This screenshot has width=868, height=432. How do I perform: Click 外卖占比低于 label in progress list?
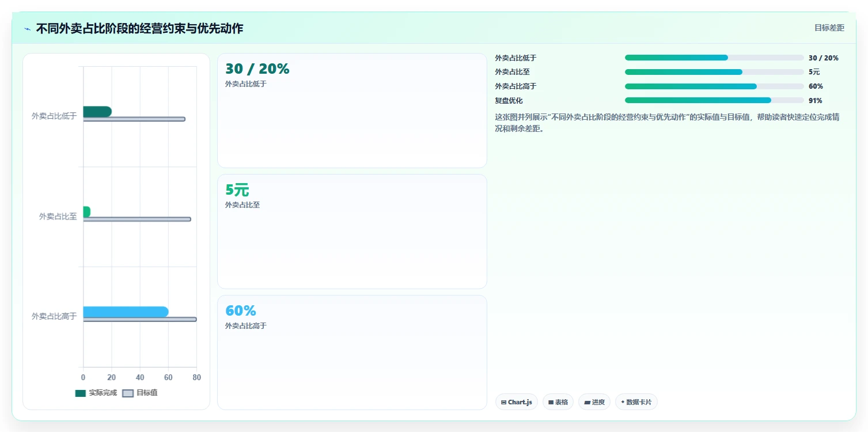point(516,58)
